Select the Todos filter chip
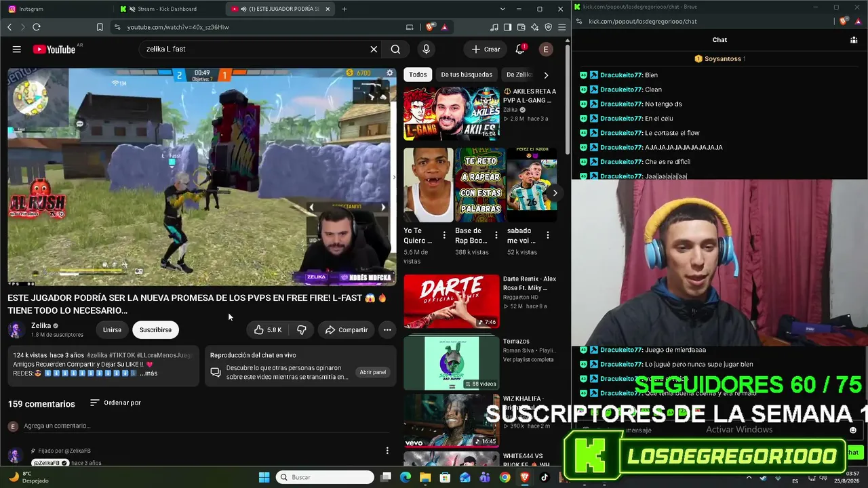868x488 pixels. point(418,75)
